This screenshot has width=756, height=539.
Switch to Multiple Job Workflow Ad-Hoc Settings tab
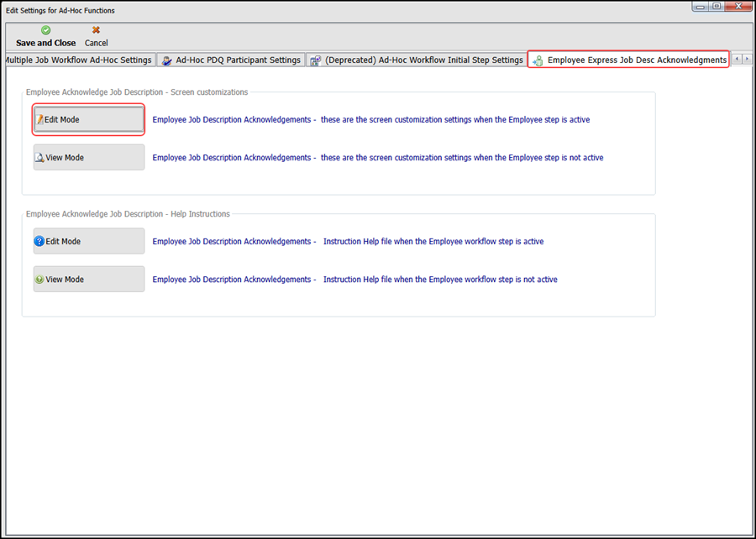pyautogui.click(x=78, y=60)
